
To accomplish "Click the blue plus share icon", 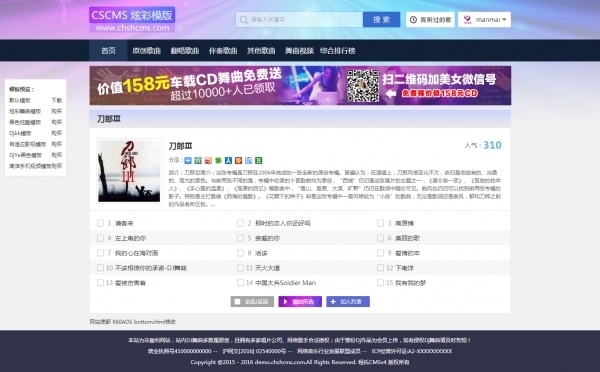I will pyautogui.click(x=188, y=160).
